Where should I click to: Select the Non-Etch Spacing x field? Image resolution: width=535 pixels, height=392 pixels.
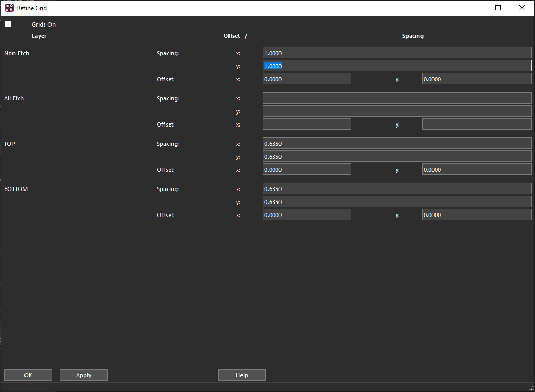click(x=397, y=53)
